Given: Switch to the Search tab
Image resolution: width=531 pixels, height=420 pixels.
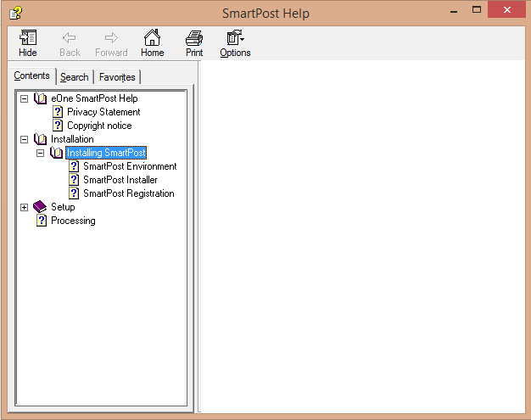Looking at the screenshot, I should point(74,77).
